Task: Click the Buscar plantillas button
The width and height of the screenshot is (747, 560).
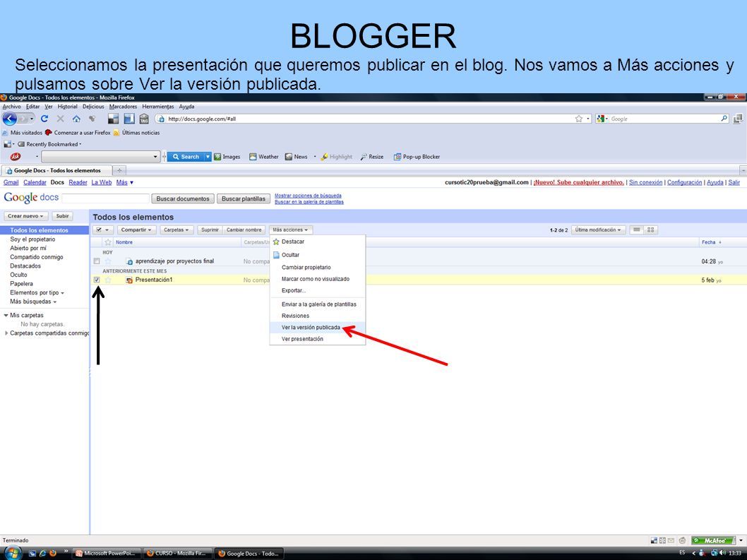Action: (244, 198)
